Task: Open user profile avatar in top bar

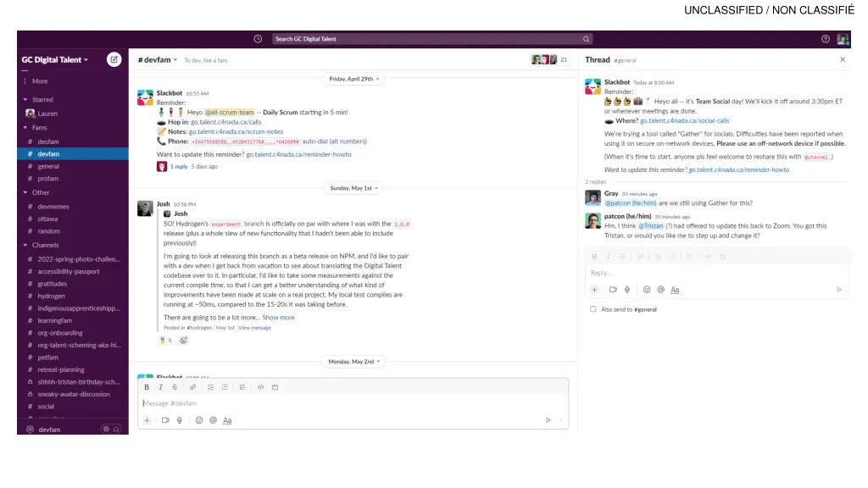Action: pos(843,39)
